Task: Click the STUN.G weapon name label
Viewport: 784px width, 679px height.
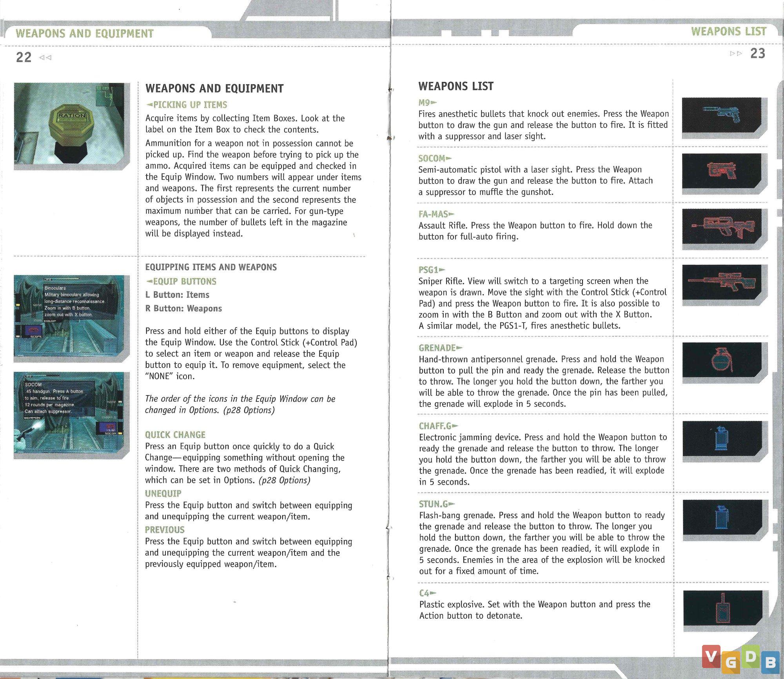Action: (x=437, y=504)
